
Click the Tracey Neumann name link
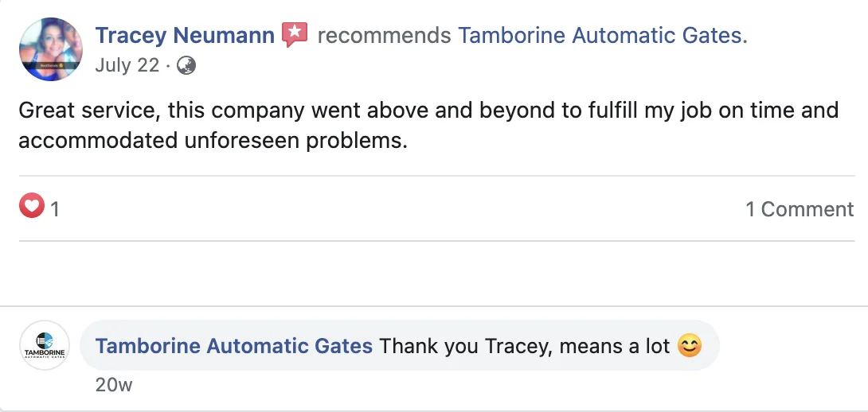pos(185,35)
